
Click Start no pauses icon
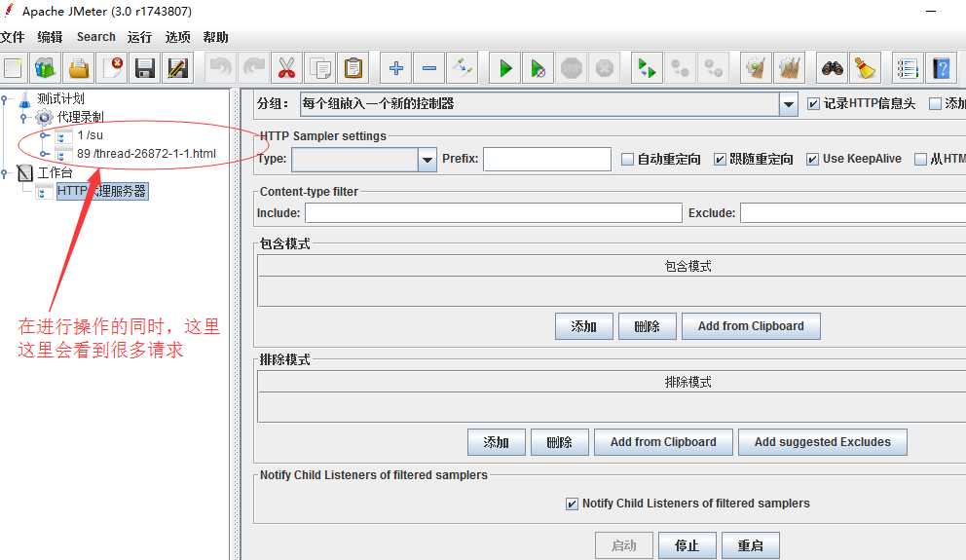pos(539,68)
